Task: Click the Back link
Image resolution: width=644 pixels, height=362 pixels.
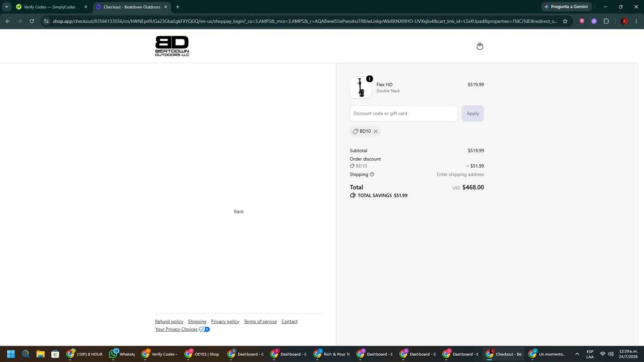Action: click(x=239, y=211)
